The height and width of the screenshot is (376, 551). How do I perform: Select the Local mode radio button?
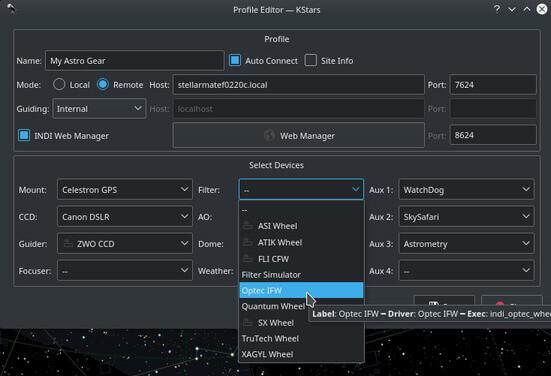(x=59, y=84)
